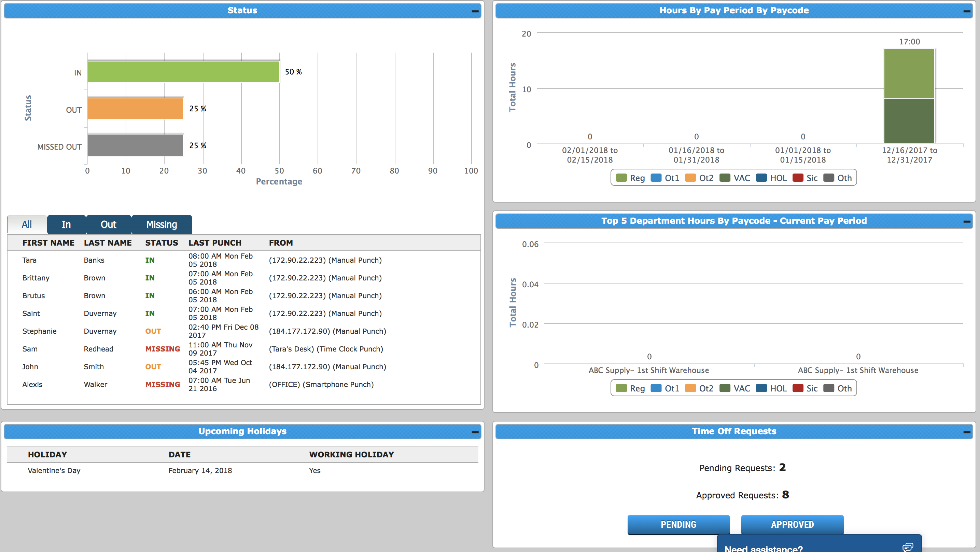
Task: Open the Missing tab
Action: click(x=162, y=225)
